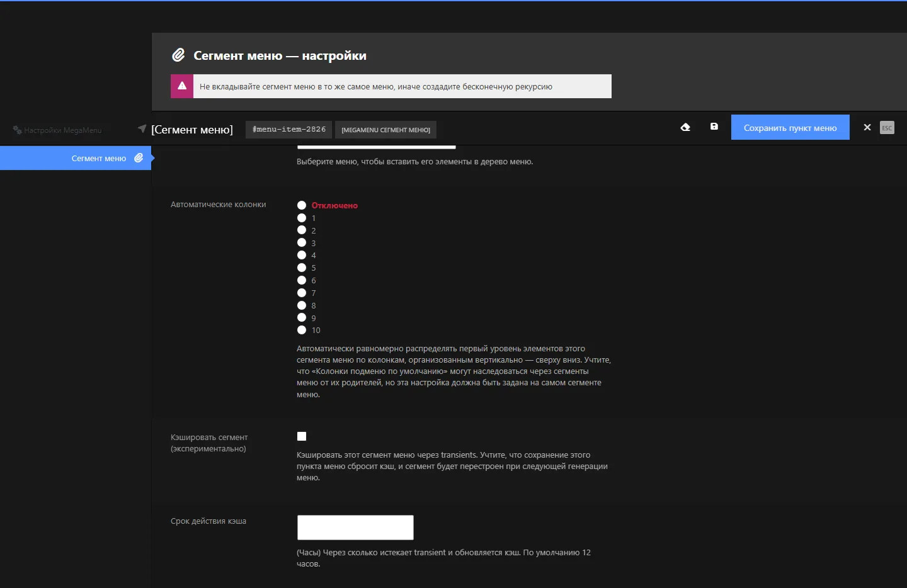The width and height of the screenshot is (907, 588).
Task: Select the «Отключено» auto columns option
Action: coord(302,205)
